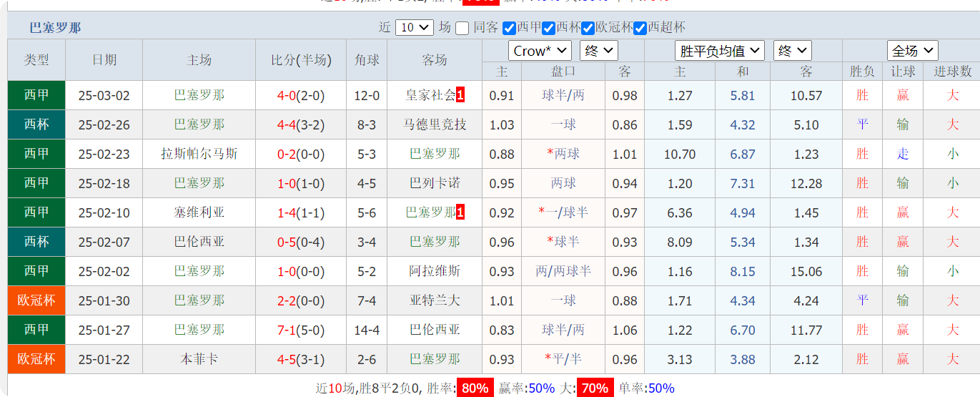
Task: Click the home team 塞维利亚
Action: click(199, 212)
